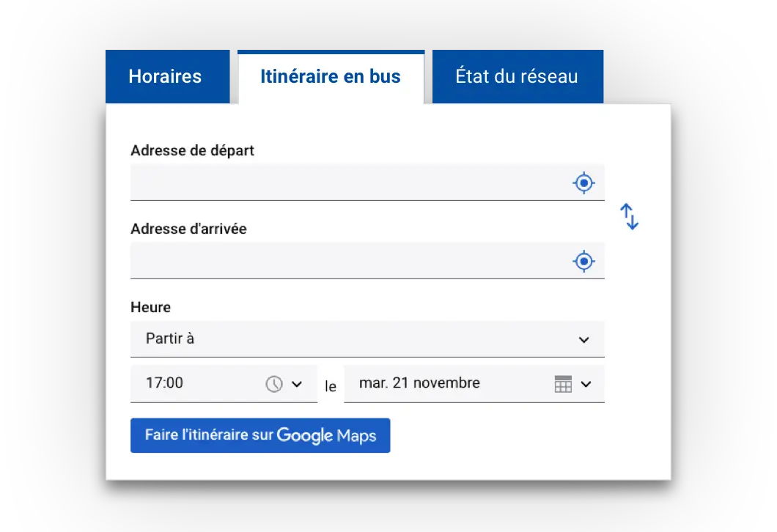This screenshot has height=532, width=777.
Task: Click the Adresse de départ label
Action: (192, 150)
